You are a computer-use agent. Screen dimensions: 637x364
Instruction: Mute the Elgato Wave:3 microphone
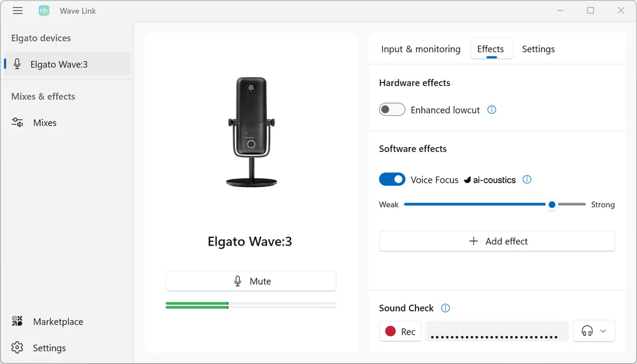point(250,281)
